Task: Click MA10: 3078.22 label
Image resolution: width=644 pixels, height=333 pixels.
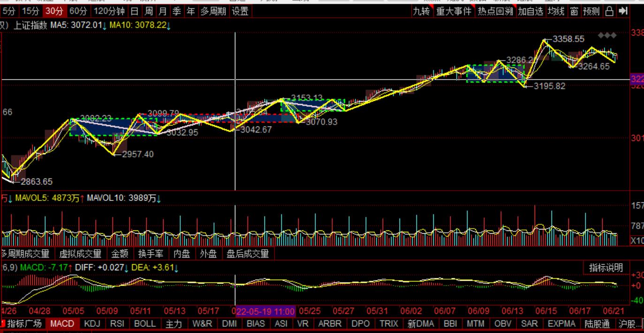Action: 140,25
